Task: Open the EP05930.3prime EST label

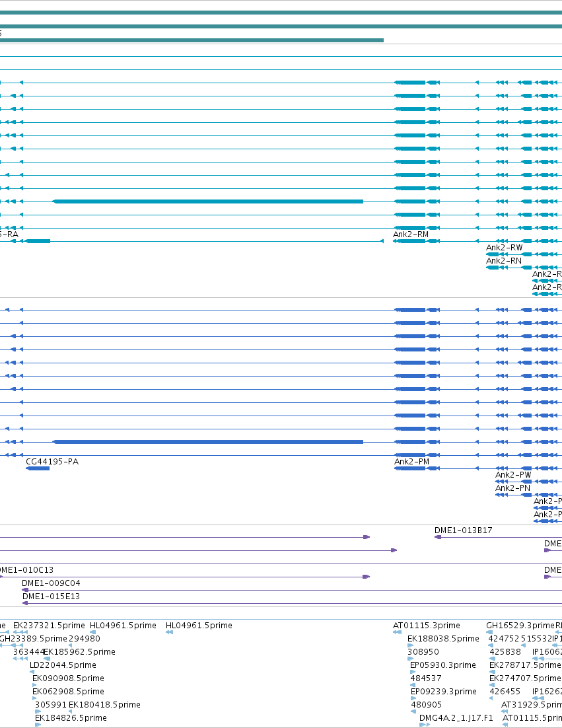Action: [443, 665]
